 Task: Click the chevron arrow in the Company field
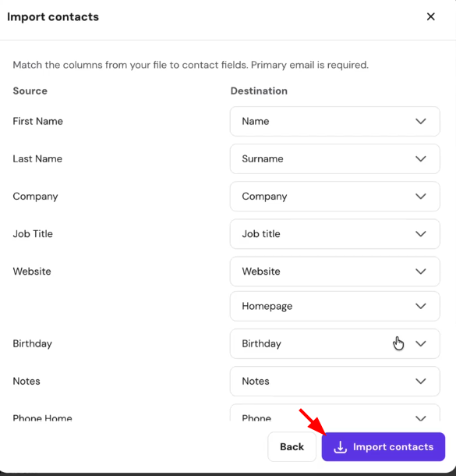(x=420, y=197)
